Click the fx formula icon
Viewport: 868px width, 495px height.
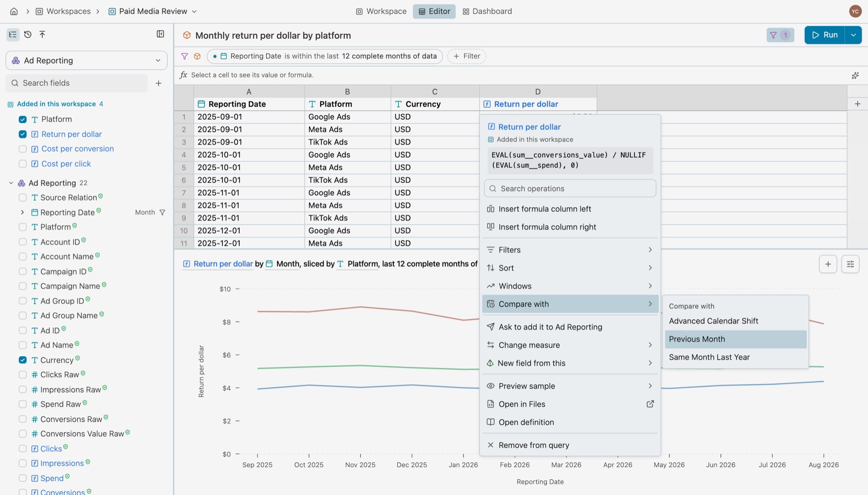pyautogui.click(x=183, y=75)
